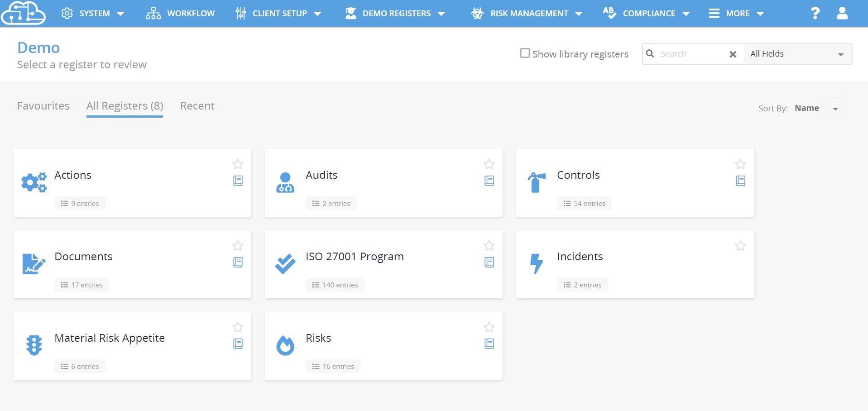Click the help question mark icon
The image size is (868, 411).
tap(815, 13)
